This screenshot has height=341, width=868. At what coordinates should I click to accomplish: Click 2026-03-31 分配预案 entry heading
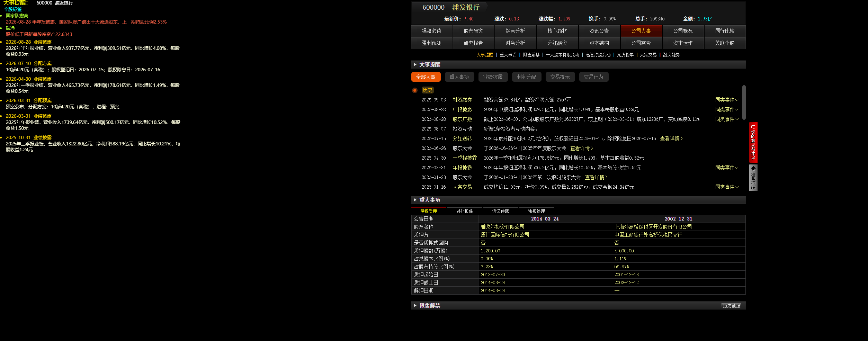[x=29, y=100]
